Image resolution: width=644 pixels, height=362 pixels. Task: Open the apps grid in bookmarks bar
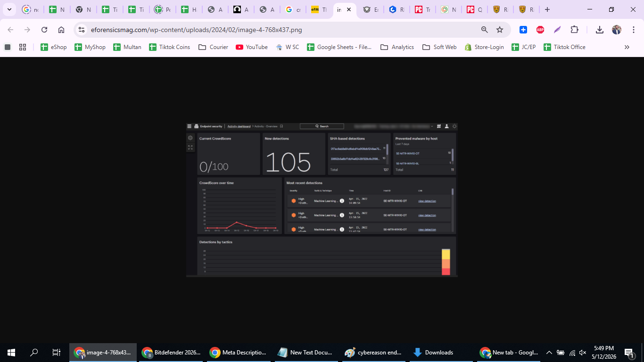pyautogui.click(x=22, y=47)
